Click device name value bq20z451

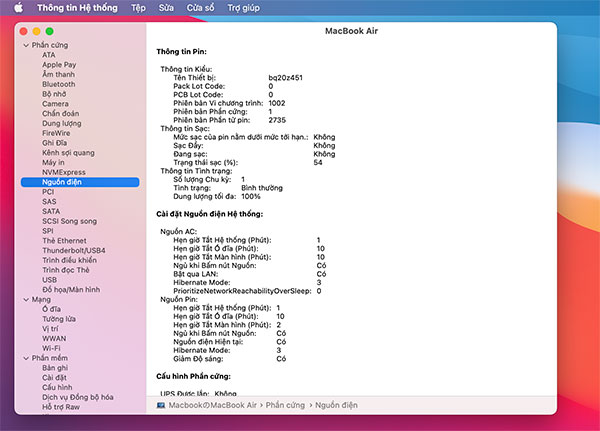point(285,78)
